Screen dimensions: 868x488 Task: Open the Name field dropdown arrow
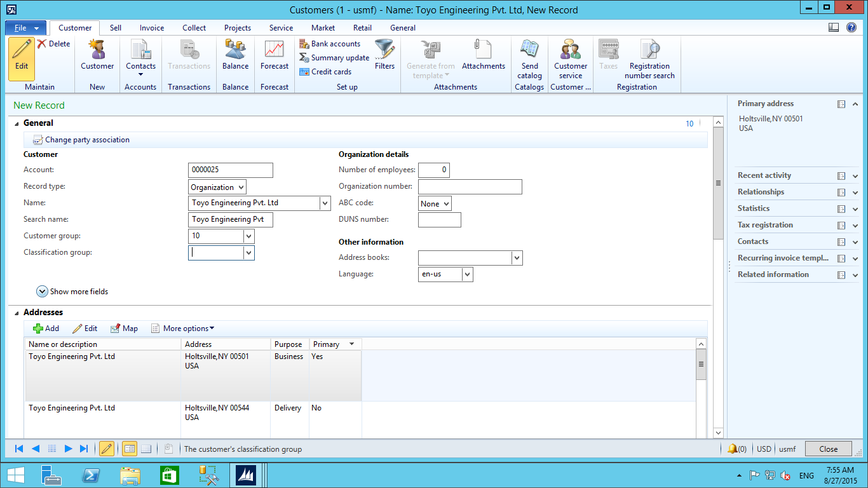pos(325,203)
